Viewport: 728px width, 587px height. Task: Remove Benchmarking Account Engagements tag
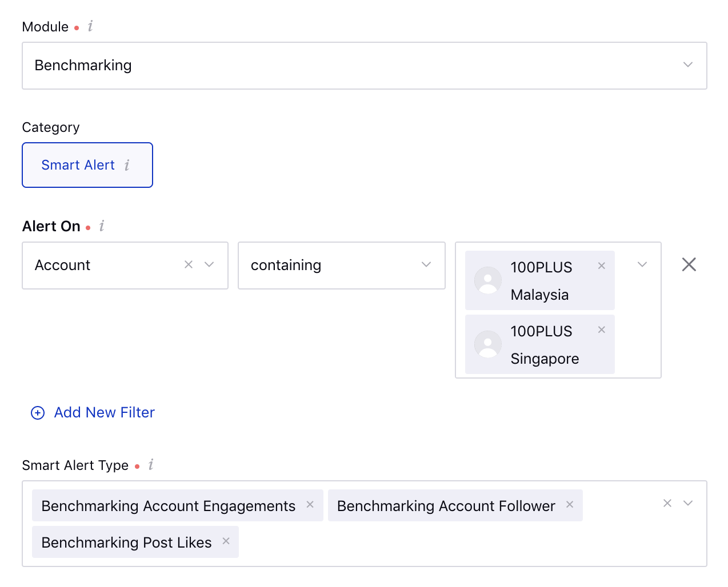310,504
